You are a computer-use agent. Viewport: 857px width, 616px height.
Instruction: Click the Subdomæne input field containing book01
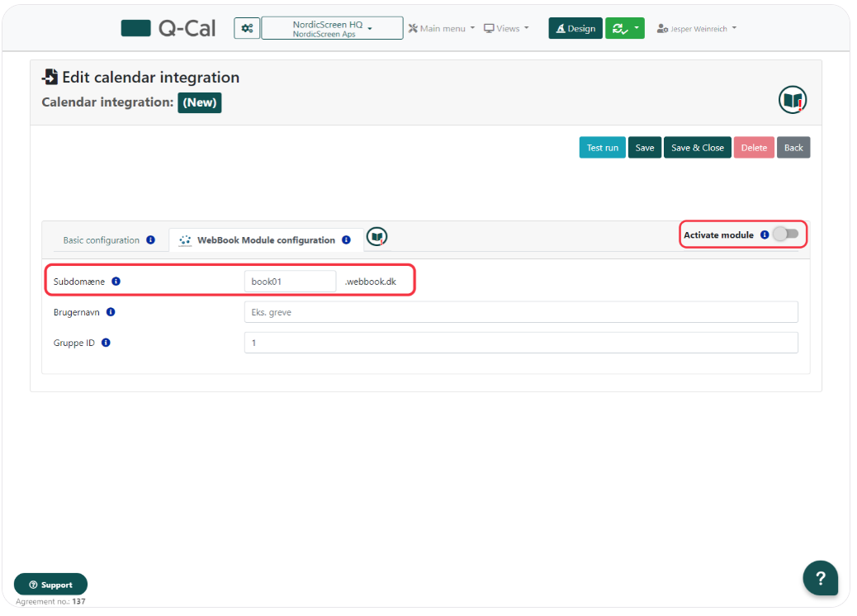[x=290, y=282]
